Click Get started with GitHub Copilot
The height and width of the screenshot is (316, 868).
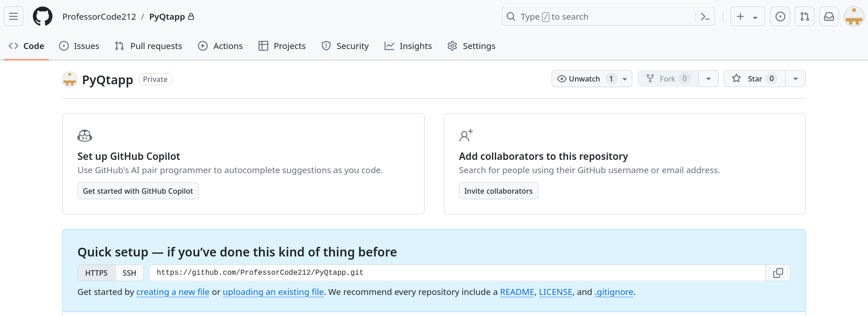[x=138, y=191]
